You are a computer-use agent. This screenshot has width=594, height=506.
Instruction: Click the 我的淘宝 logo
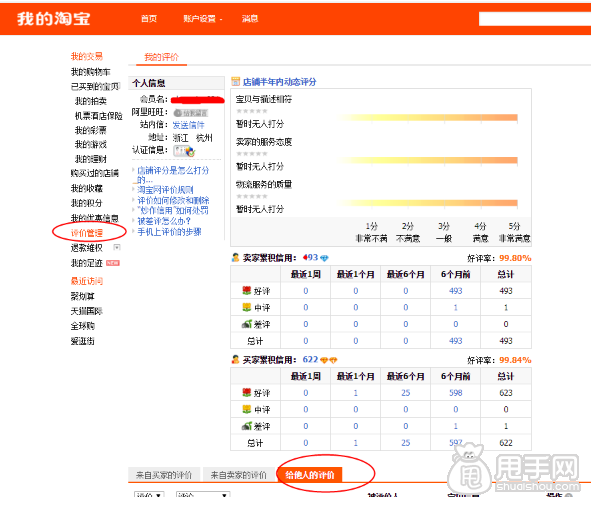click(x=53, y=19)
